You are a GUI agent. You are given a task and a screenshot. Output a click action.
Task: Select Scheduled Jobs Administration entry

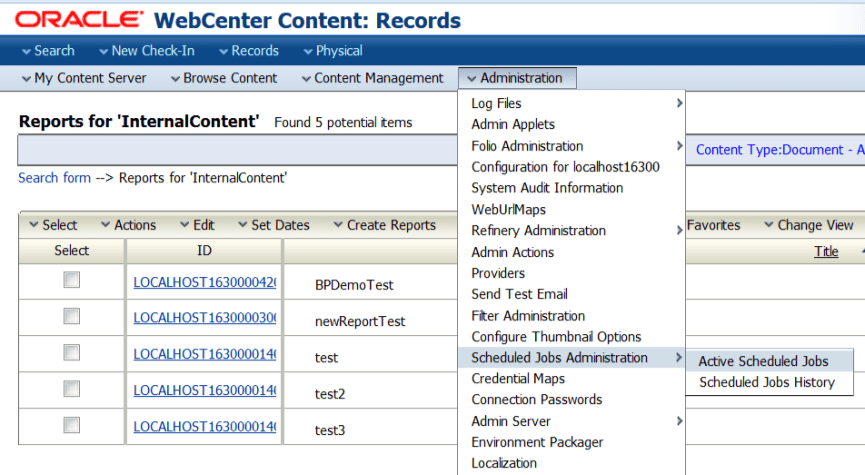pyautogui.click(x=572, y=357)
